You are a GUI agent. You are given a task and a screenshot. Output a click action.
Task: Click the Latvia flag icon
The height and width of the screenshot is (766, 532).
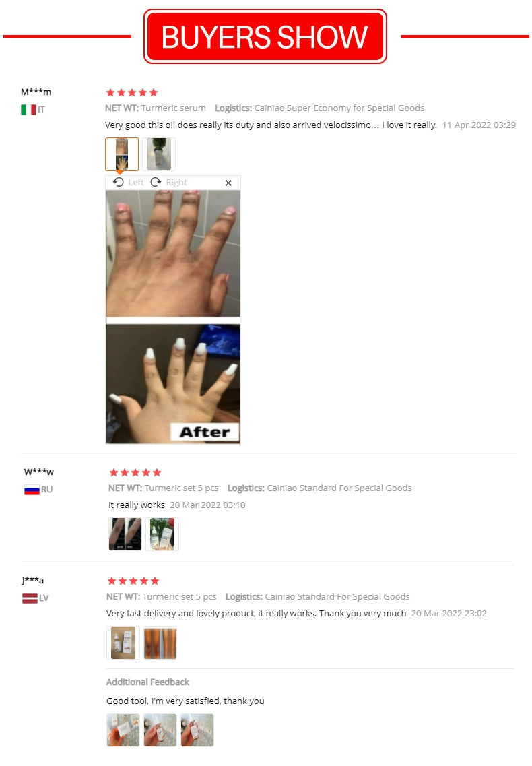coord(30,598)
